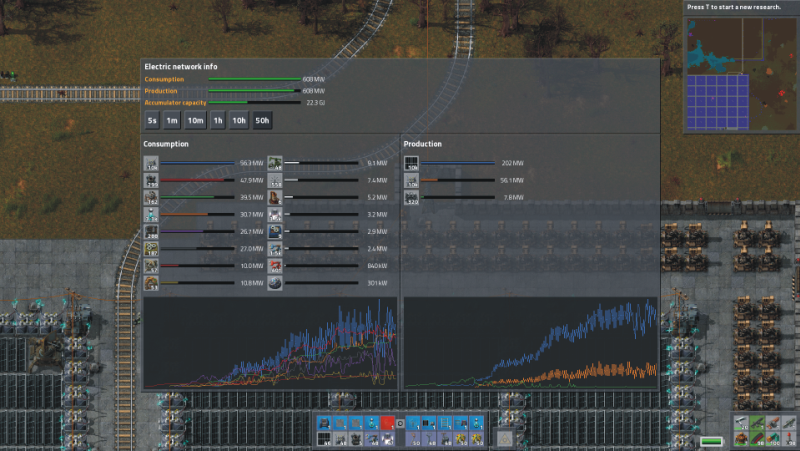800x451 pixels.
Task: Click the top consumer icon showing 56.3 MW
Action: click(151, 163)
